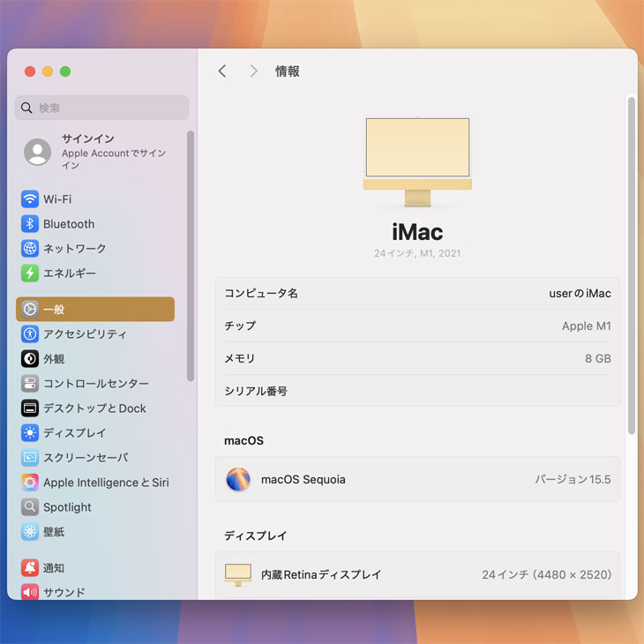The height and width of the screenshot is (644, 644).
Task: Open the 壁紙 wallpaper icon
Action: point(30,531)
